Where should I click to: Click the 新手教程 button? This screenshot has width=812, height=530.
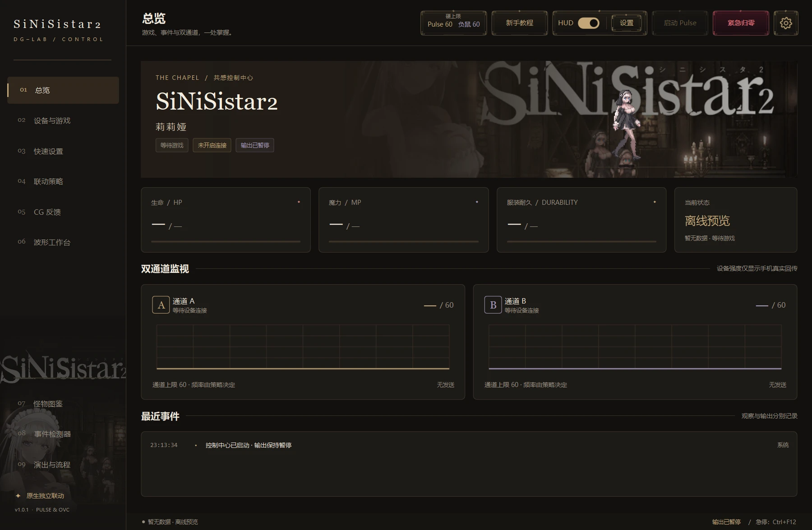(519, 23)
